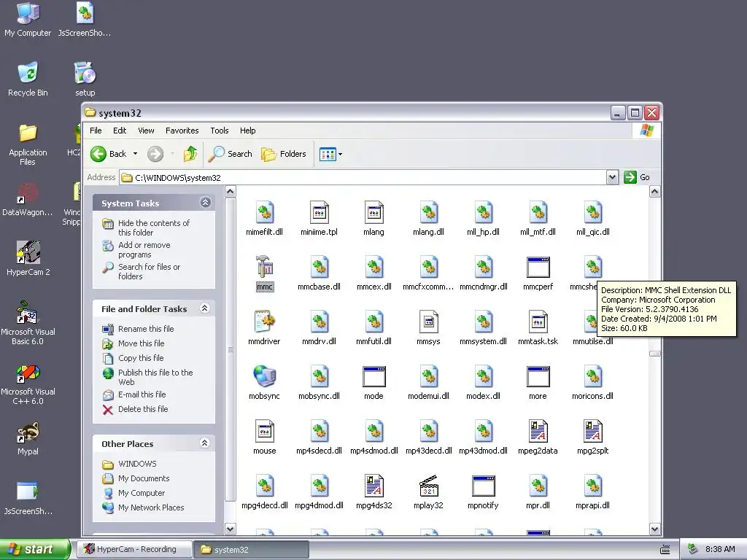Select the mmcbase.dll file
Image resolution: width=747 pixels, height=560 pixels.
pyautogui.click(x=319, y=273)
